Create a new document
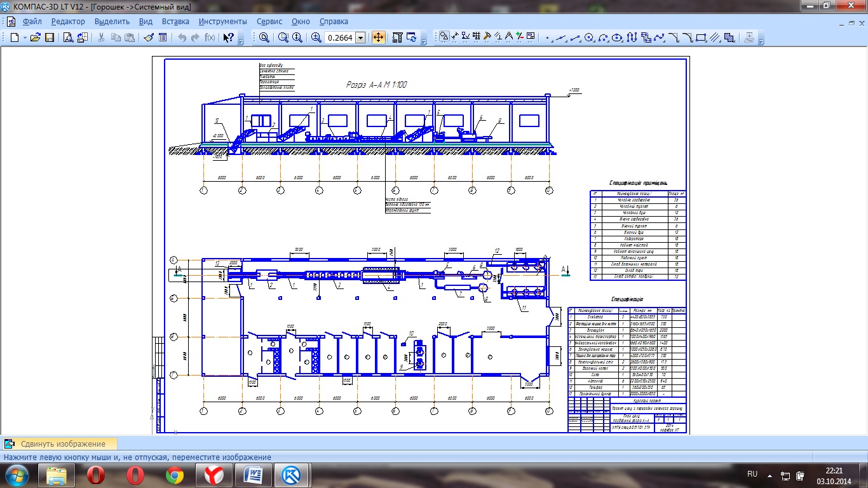Image resolution: width=868 pixels, height=488 pixels. [15, 37]
